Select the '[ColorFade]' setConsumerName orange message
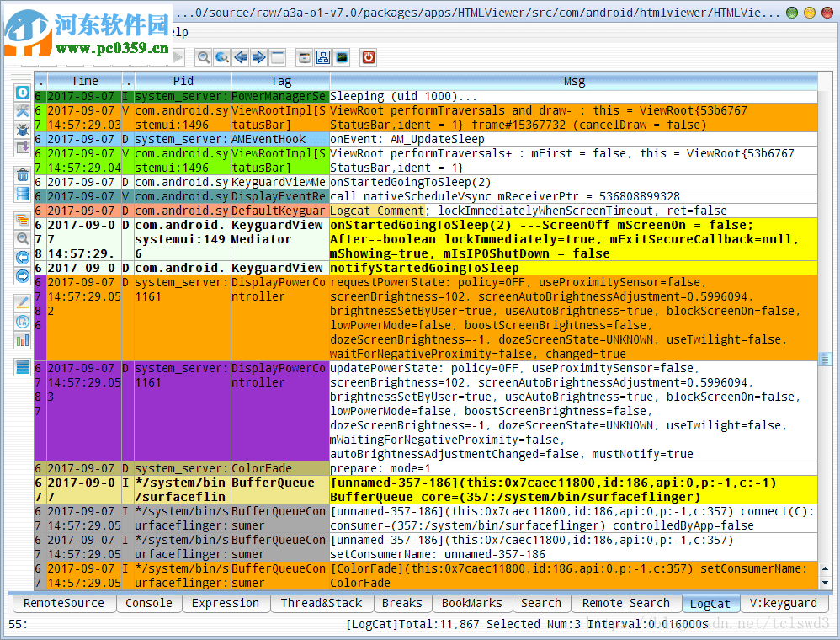Screen dimensions: 840x640 (574, 576)
